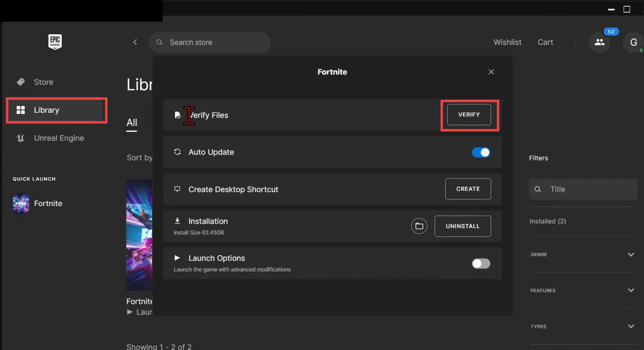Open the friends list icon

(599, 42)
